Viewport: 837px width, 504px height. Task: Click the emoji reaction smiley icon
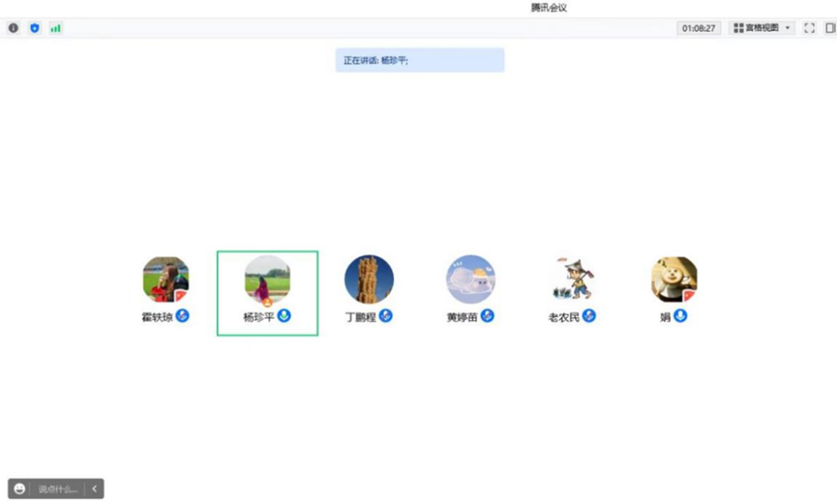(x=19, y=489)
